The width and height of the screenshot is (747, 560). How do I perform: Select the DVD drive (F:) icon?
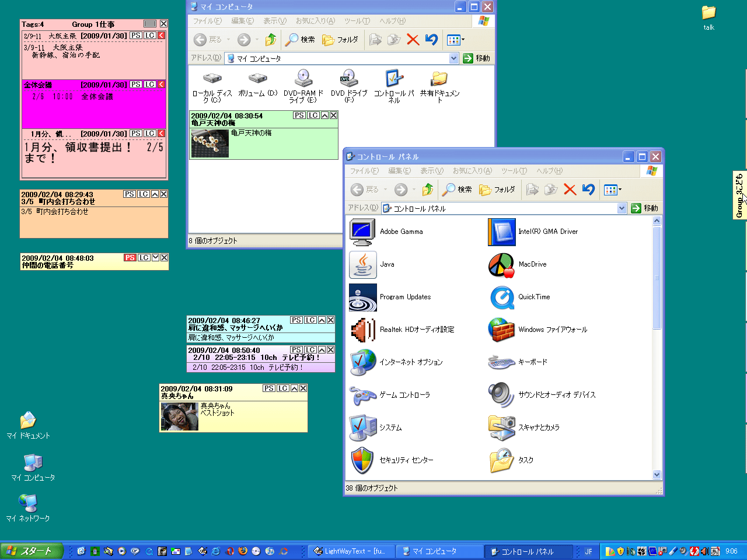pyautogui.click(x=348, y=78)
